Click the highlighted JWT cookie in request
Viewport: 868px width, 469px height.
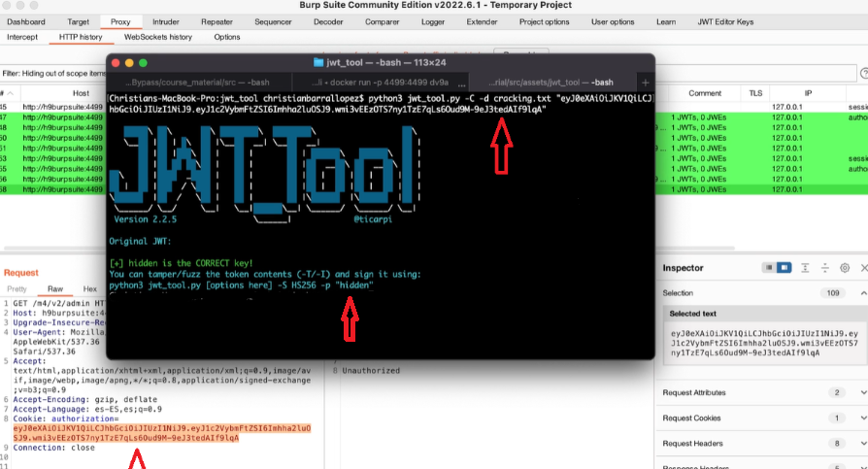(161, 433)
